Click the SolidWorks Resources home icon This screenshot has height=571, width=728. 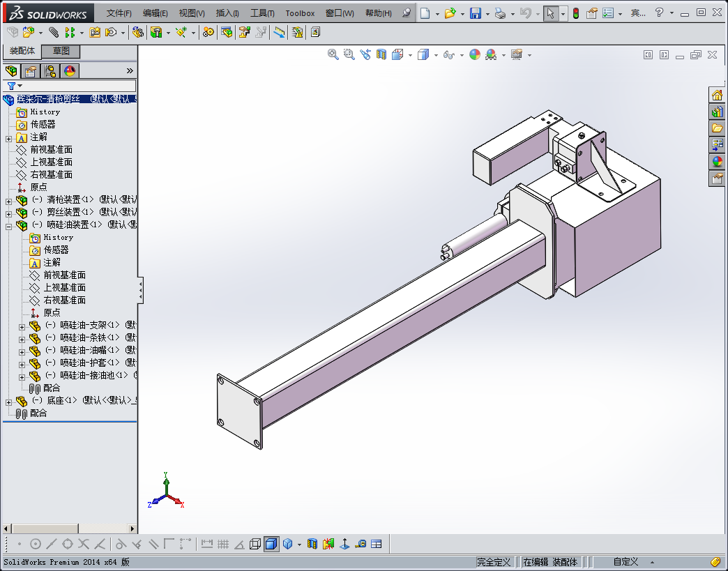click(718, 95)
